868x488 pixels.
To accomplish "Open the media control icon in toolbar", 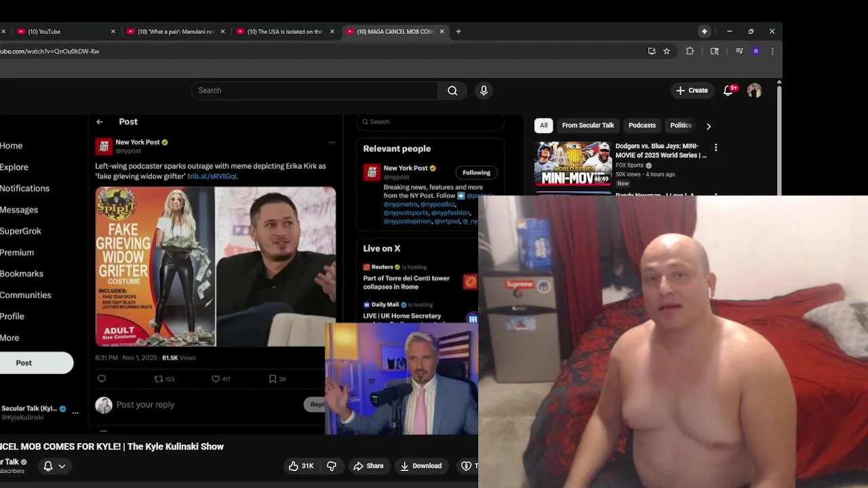I will tap(739, 51).
